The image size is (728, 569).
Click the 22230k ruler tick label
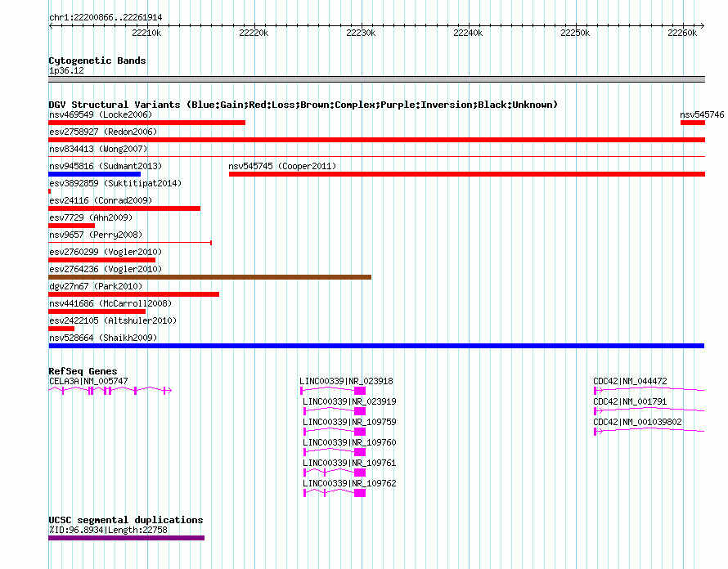click(x=361, y=33)
